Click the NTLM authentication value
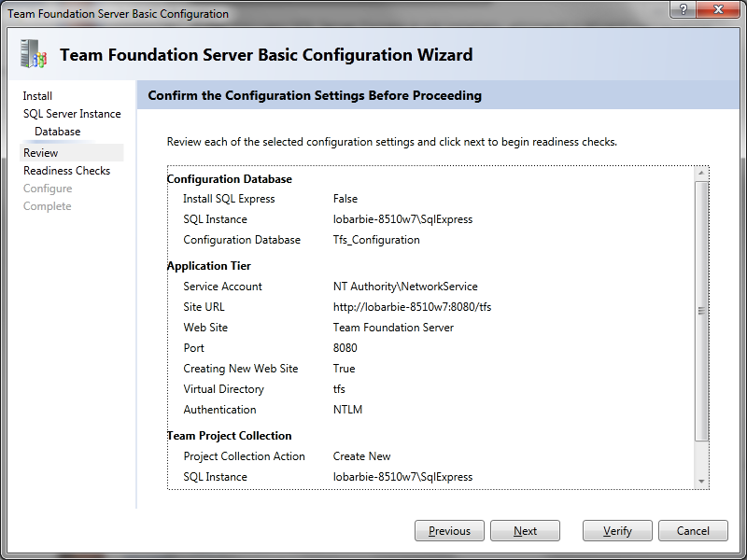The width and height of the screenshot is (747, 560). [x=347, y=410]
